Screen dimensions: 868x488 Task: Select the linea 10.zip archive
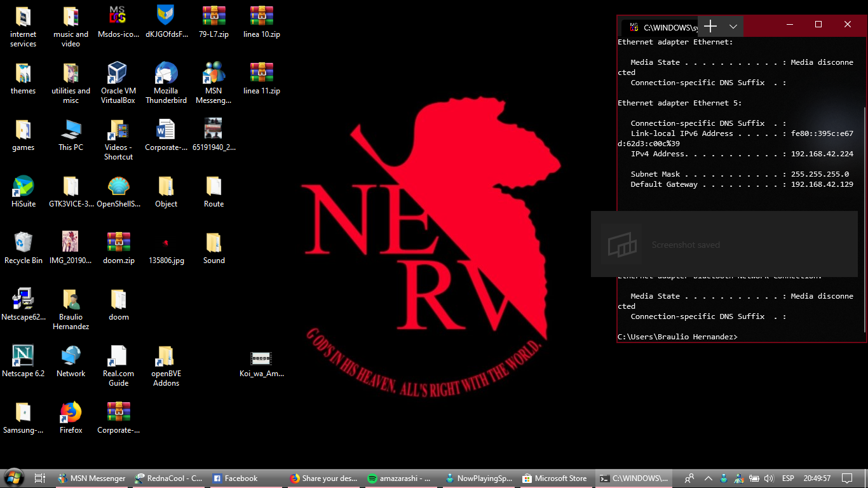[x=261, y=17]
